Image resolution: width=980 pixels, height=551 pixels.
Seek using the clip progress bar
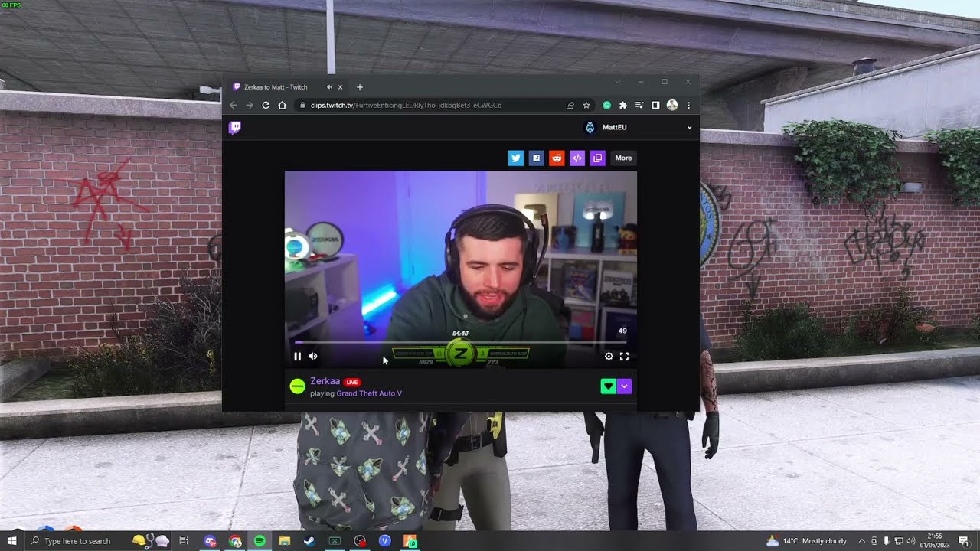[460, 342]
